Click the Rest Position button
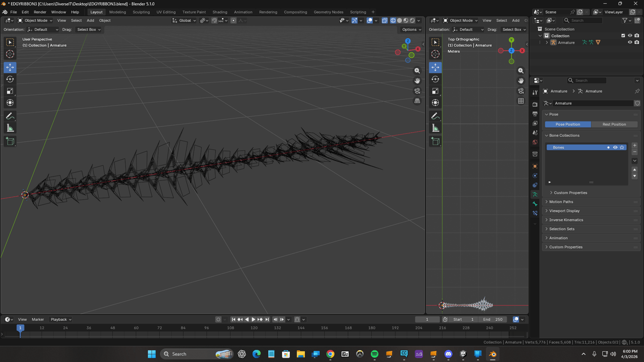This screenshot has width=644, height=362. (614, 125)
